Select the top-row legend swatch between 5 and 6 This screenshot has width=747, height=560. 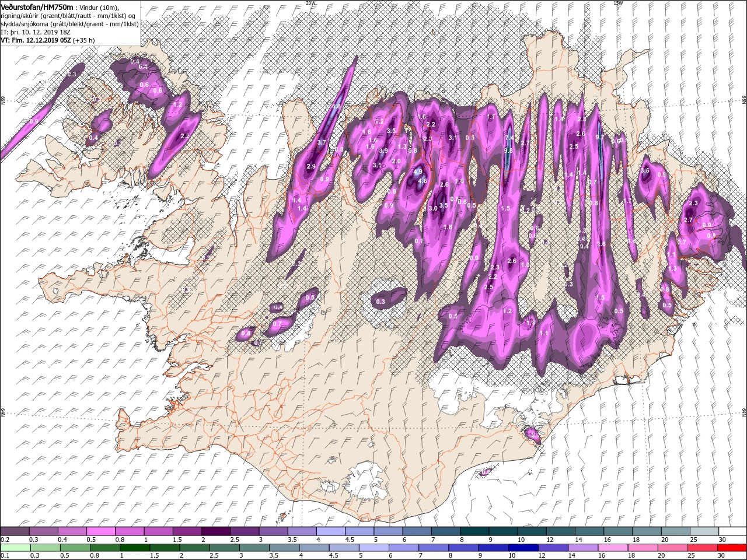point(389,531)
